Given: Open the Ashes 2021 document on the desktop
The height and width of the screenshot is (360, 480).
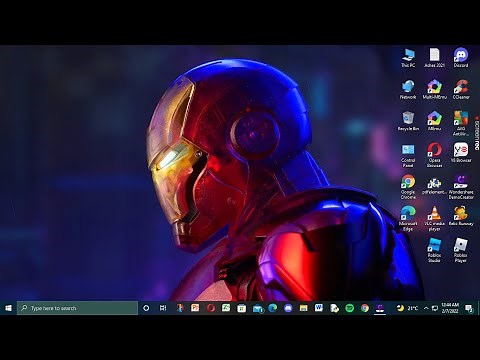Looking at the screenshot, I should pos(434,58).
